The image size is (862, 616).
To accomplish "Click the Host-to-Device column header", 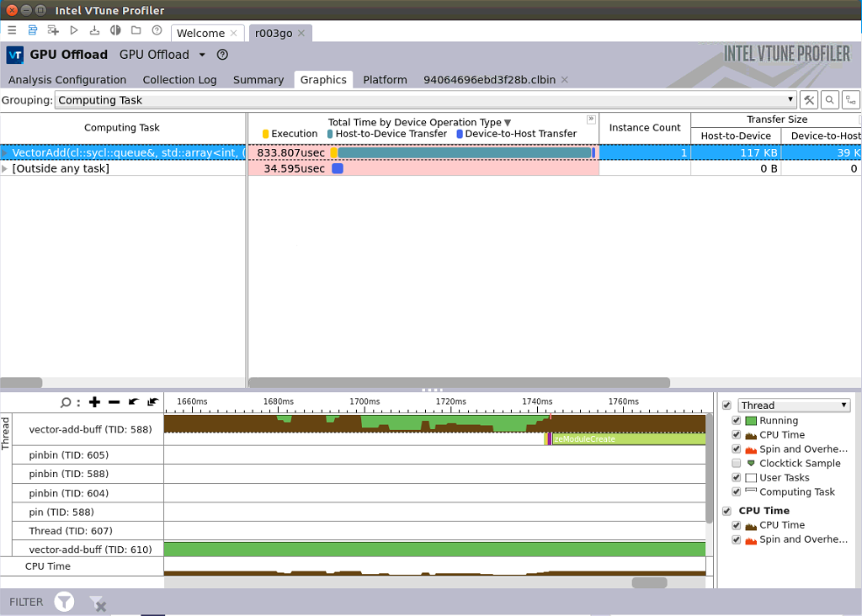I will [x=736, y=135].
